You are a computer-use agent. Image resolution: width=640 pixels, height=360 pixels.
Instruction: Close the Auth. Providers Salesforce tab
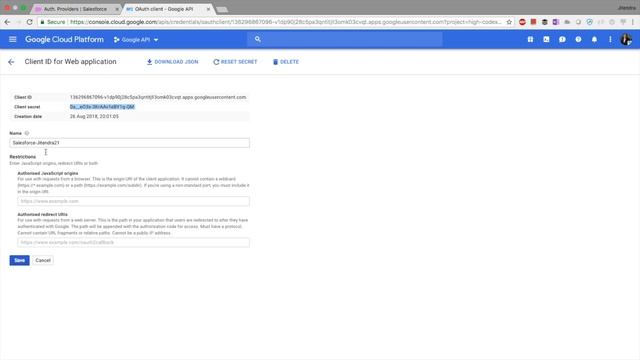pyautogui.click(x=117, y=9)
